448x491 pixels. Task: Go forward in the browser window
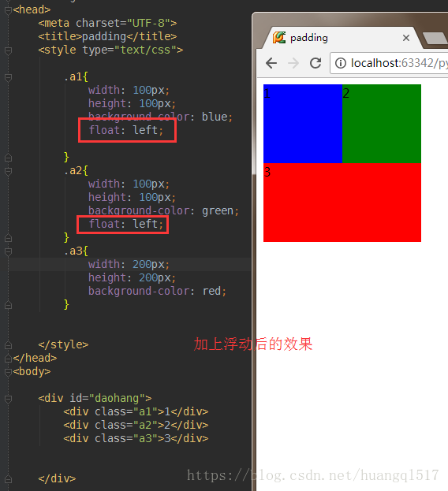[x=293, y=63]
